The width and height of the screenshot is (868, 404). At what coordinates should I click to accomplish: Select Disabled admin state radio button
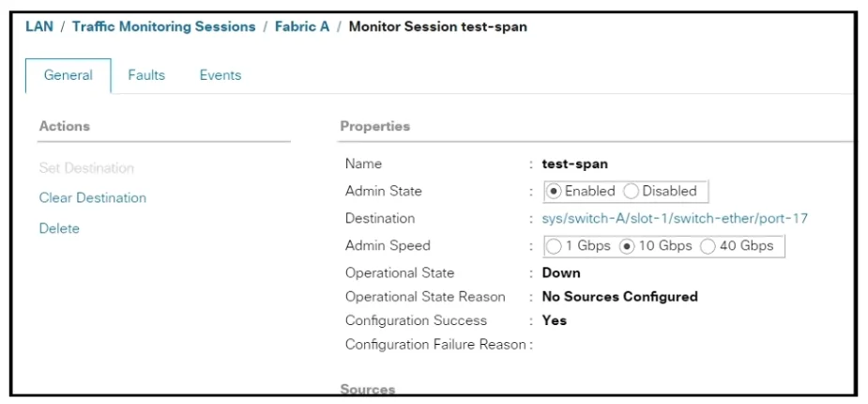(x=632, y=191)
